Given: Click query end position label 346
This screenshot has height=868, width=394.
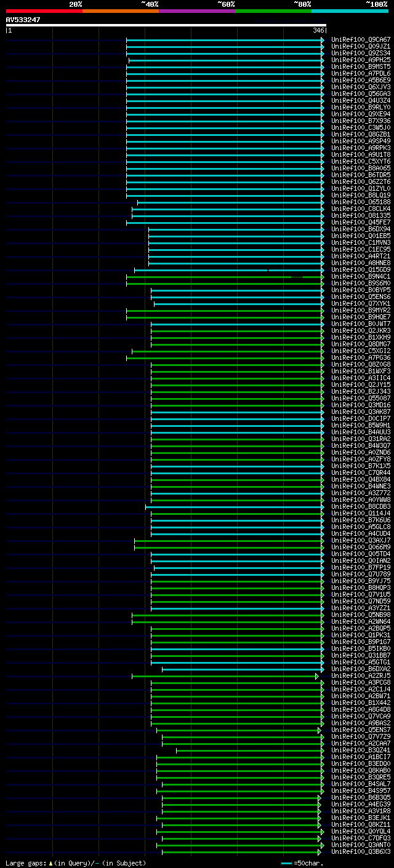Looking at the screenshot, I should click(x=318, y=30).
